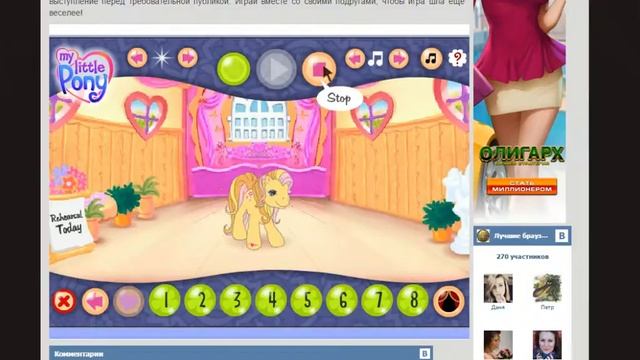Click the previous effect arrow beside the sparkle
The image size is (640, 360).
[x=137, y=58]
